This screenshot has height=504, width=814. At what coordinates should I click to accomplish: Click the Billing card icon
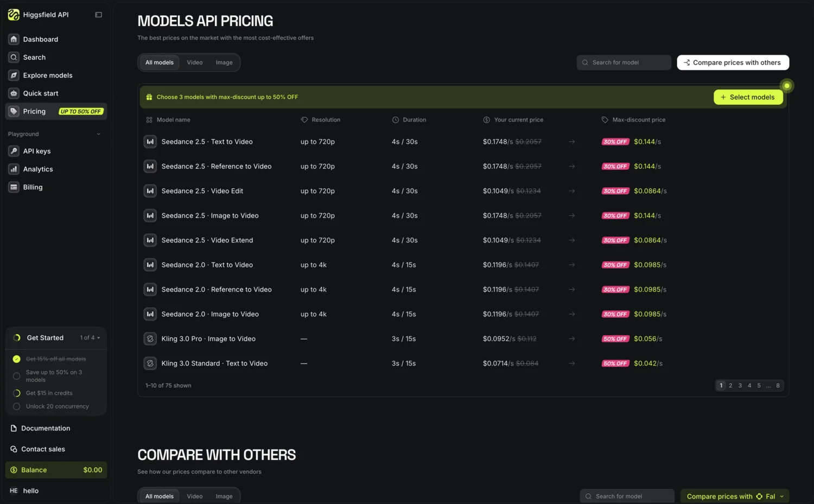14,187
